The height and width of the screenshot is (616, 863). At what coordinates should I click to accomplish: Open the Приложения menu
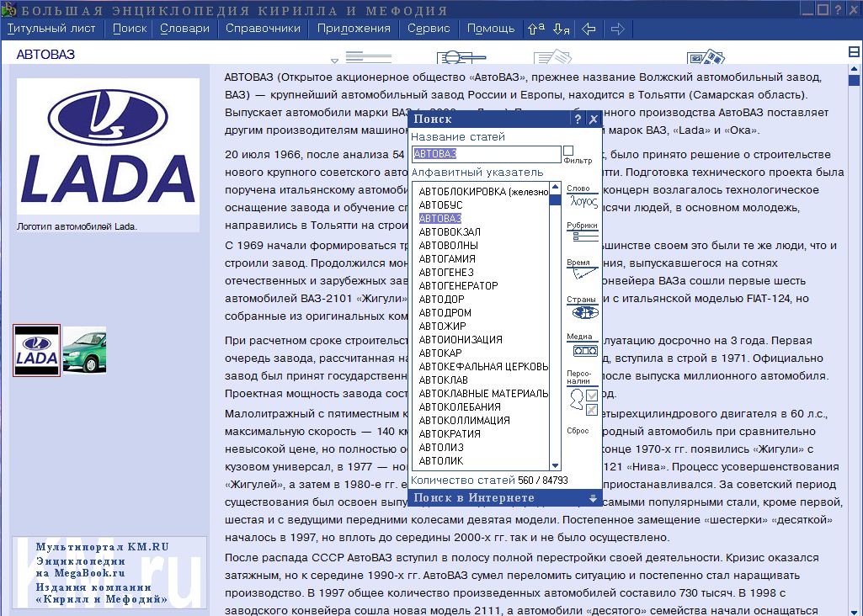point(354,29)
